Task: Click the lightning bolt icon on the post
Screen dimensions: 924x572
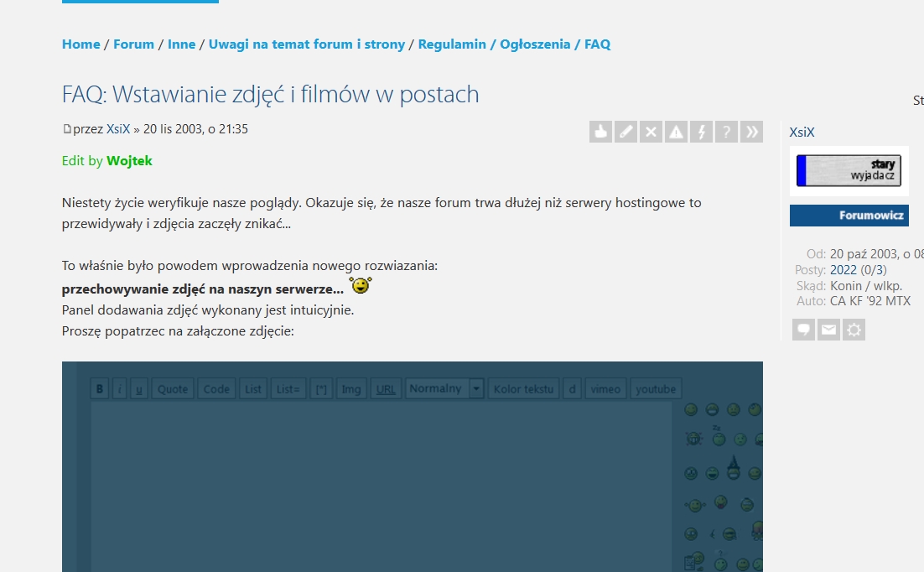Action: 701,132
